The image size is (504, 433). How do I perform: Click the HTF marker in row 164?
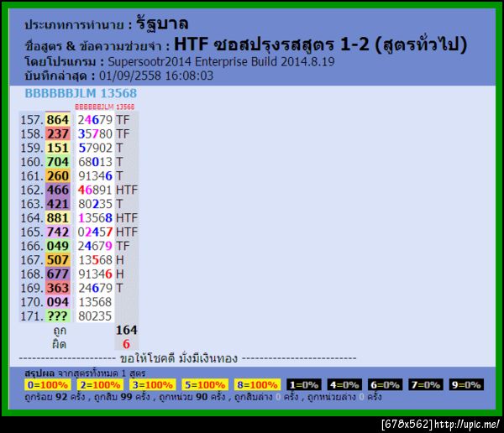tap(127, 218)
